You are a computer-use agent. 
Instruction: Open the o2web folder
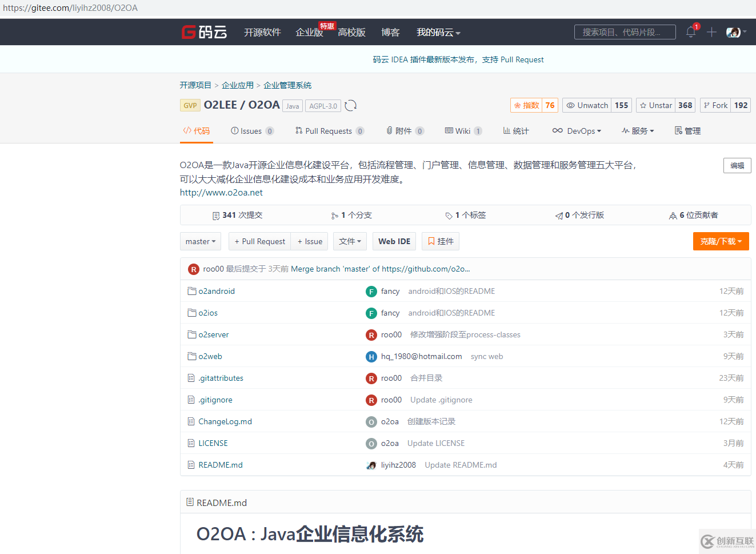tap(210, 356)
